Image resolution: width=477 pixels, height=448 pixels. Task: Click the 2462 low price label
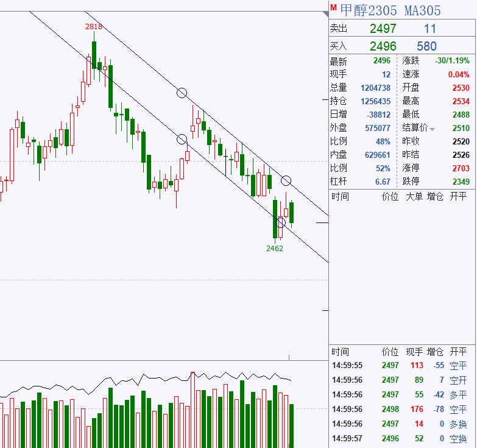[x=275, y=248]
